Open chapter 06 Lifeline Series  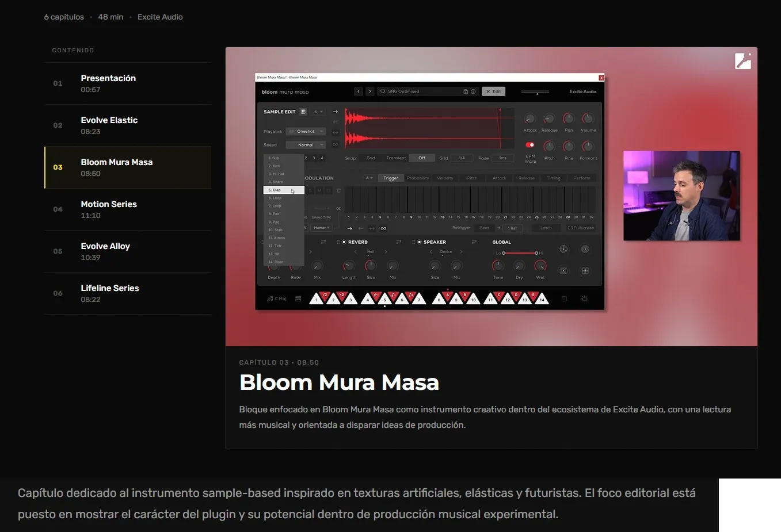[128, 293]
